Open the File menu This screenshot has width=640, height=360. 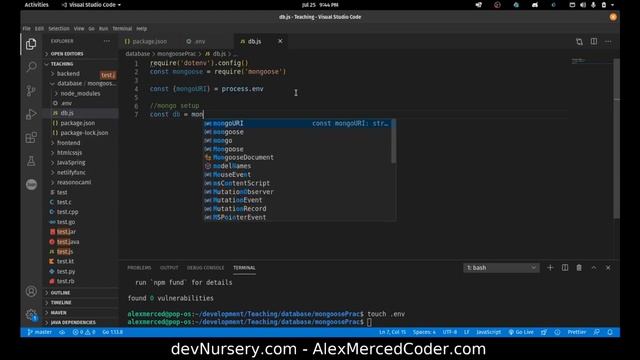pyautogui.click(x=27, y=29)
